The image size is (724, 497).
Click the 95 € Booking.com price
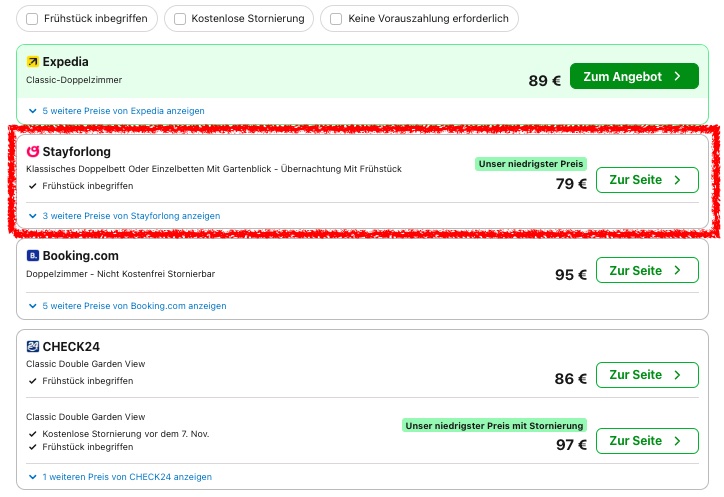tap(571, 275)
